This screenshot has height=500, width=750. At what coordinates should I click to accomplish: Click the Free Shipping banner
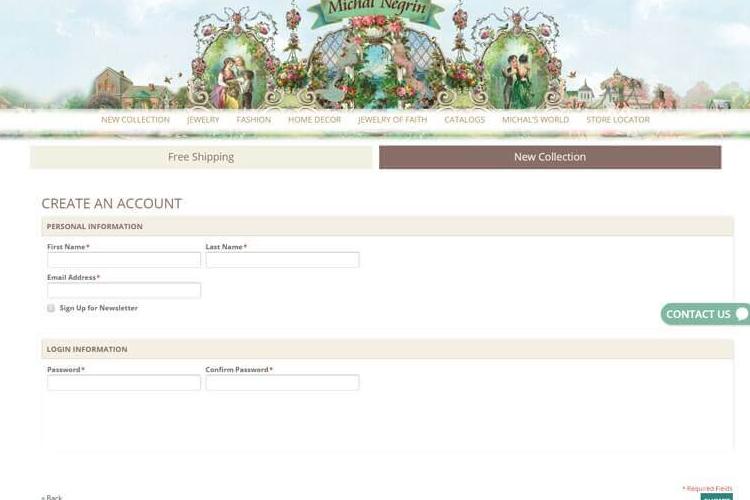coord(201,157)
